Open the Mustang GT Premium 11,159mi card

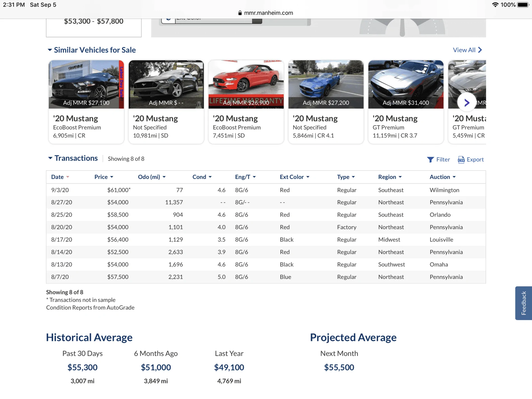pyautogui.click(x=406, y=102)
